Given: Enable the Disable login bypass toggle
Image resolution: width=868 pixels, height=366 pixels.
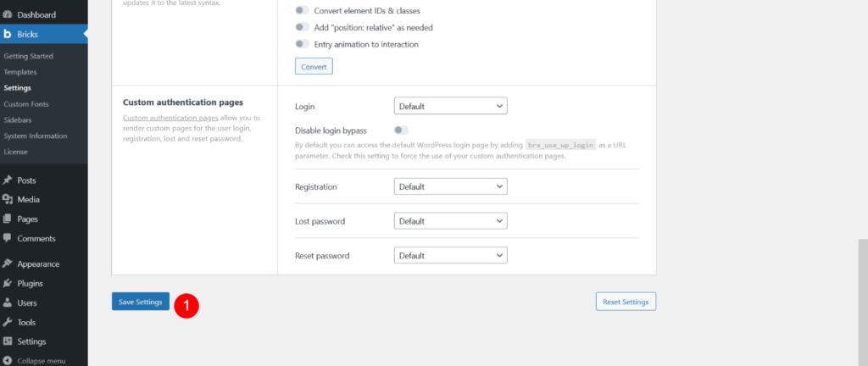Looking at the screenshot, I should 401,130.
